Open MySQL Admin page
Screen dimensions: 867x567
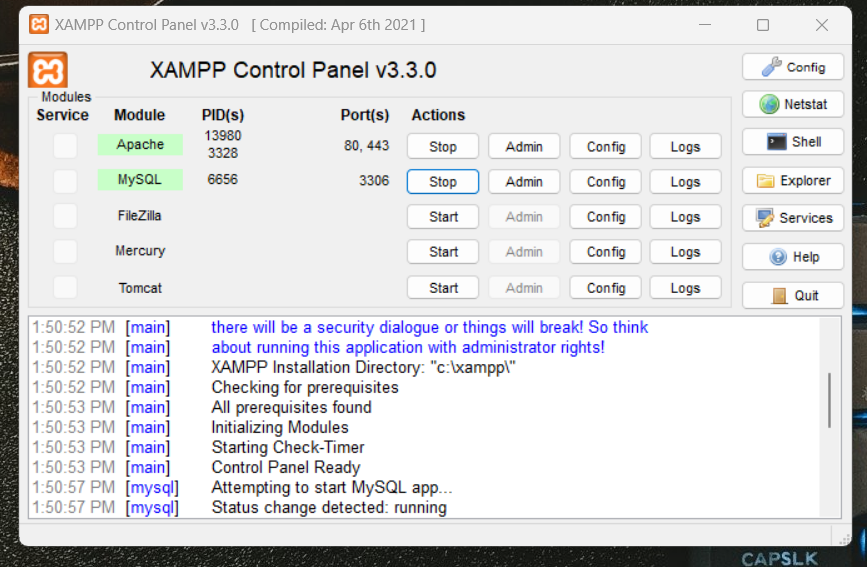pos(524,181)
